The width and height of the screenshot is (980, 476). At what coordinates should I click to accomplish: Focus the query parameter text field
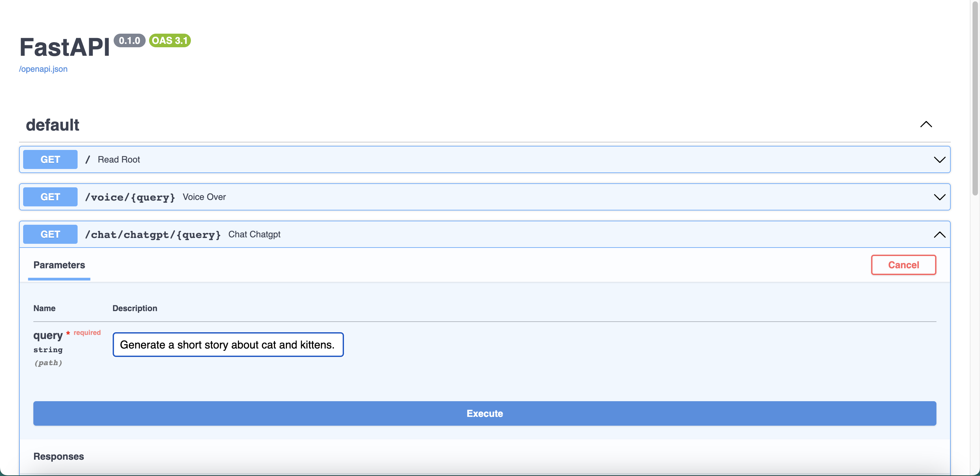pos(228,344)
